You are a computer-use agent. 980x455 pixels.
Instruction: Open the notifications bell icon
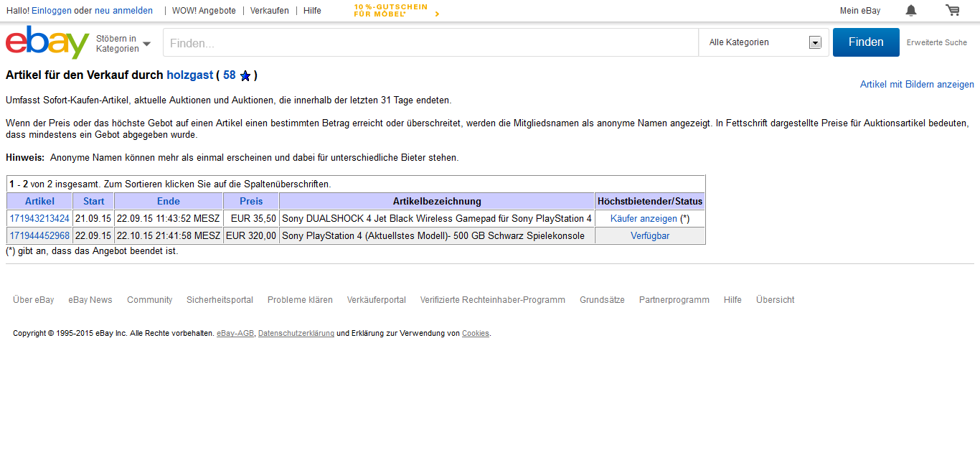[x=910, y=10]
